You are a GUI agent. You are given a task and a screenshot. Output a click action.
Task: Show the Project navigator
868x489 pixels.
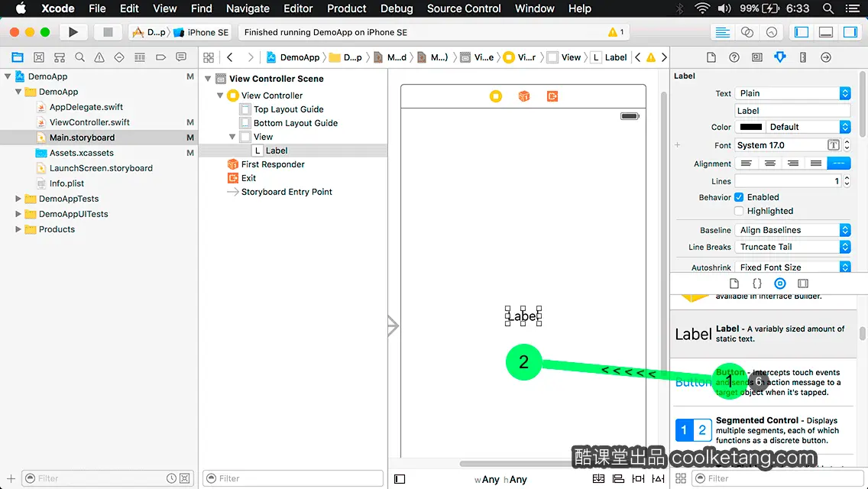(x=18, y=57)
